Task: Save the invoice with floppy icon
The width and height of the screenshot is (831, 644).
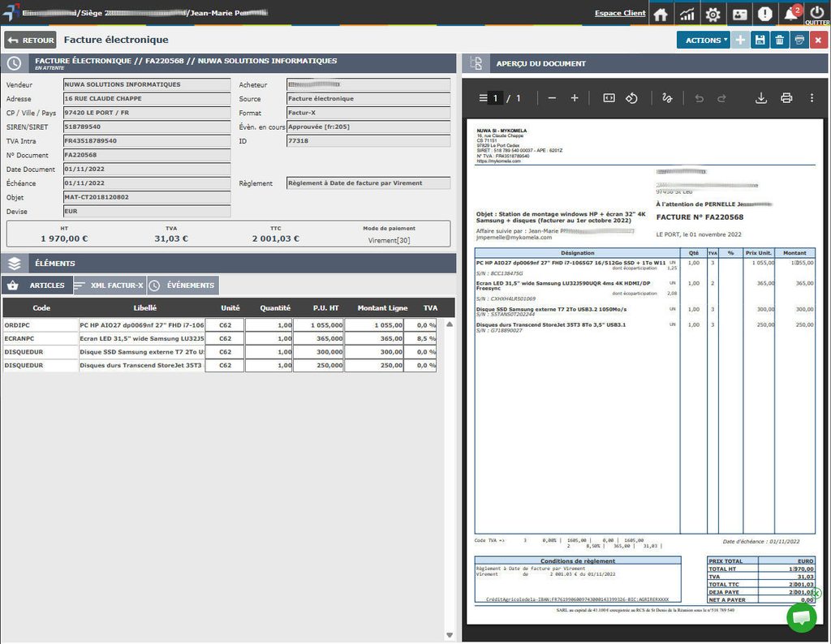Action: click(x=760, y=41)
